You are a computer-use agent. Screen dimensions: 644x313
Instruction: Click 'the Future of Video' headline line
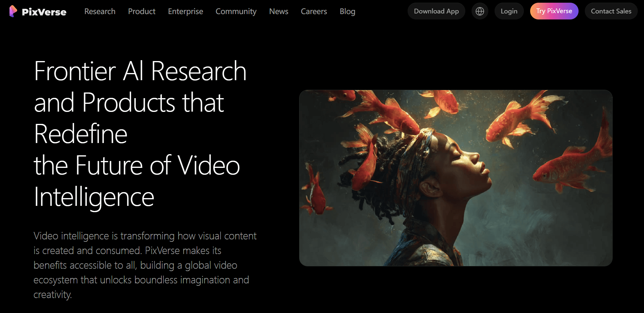click(137, 165)
